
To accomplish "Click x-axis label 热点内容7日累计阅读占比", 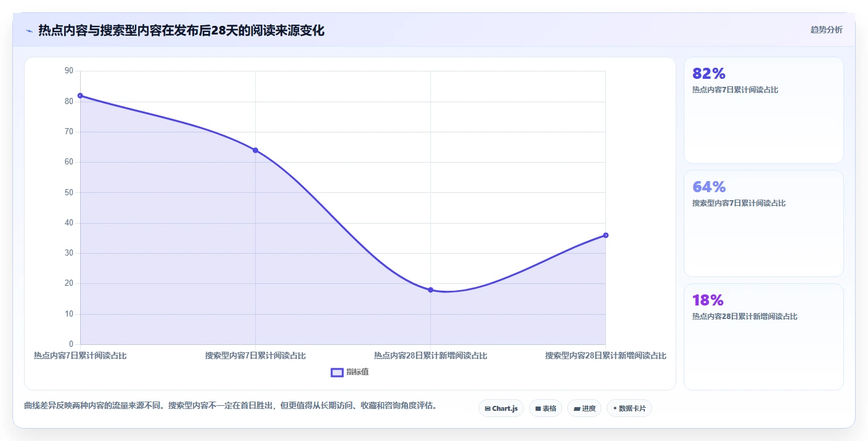I will pos(80,355).
